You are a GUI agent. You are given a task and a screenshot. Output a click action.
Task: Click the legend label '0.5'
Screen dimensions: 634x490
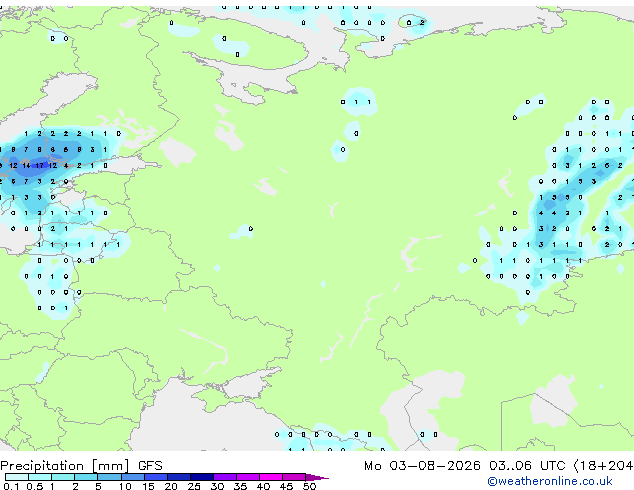pos(35,486)
